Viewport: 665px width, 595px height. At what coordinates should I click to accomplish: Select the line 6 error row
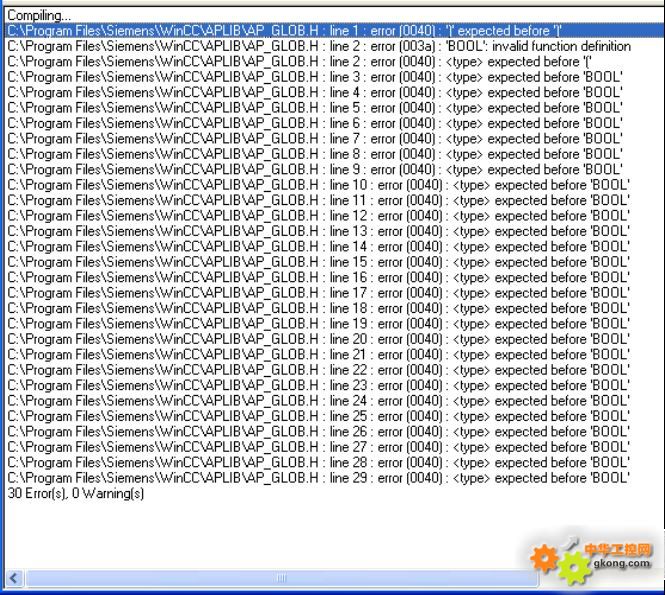coord(315,123)
